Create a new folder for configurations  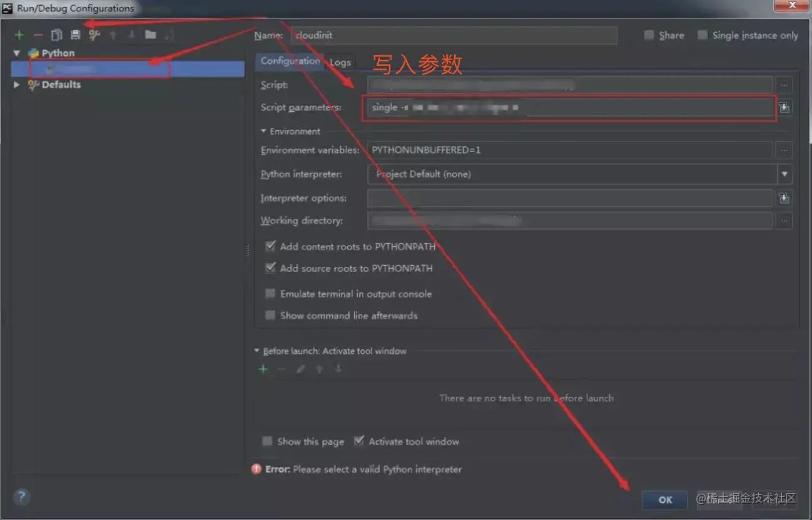point(150,34)
